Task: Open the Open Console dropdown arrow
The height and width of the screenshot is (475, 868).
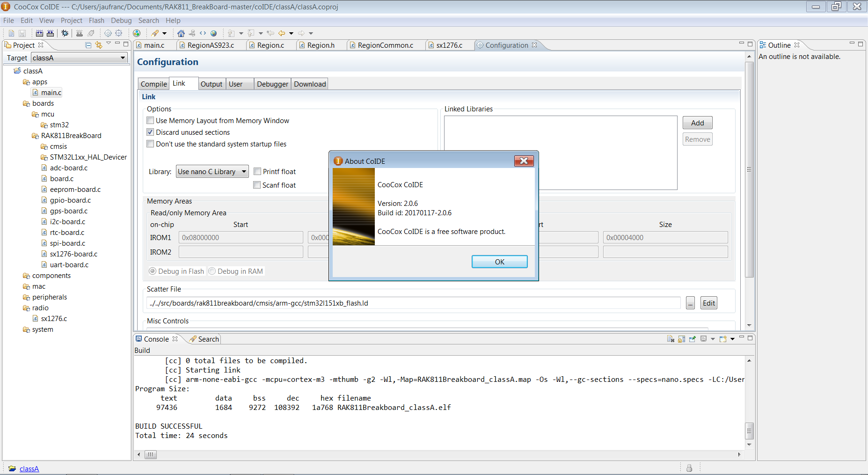Action: (x=733, y=339)
